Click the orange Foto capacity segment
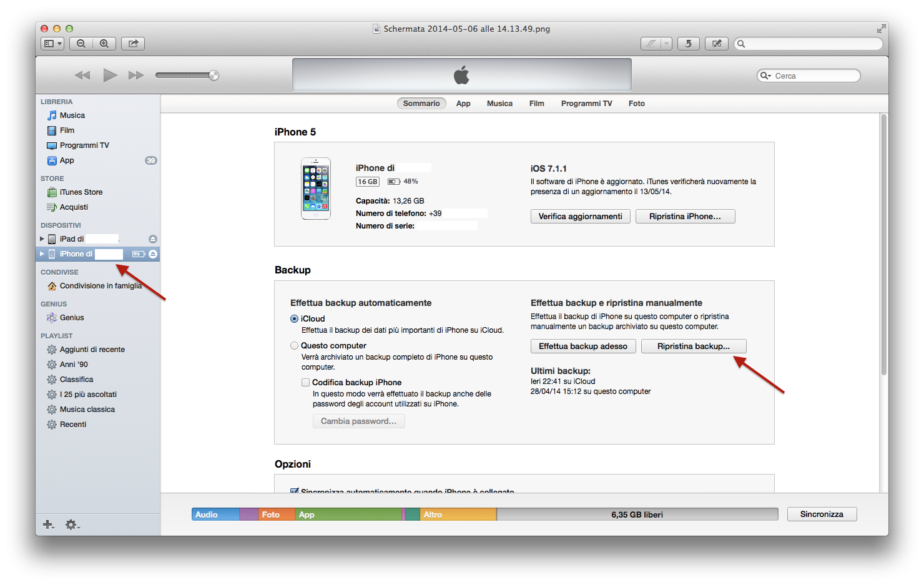 tap(276, 514)
